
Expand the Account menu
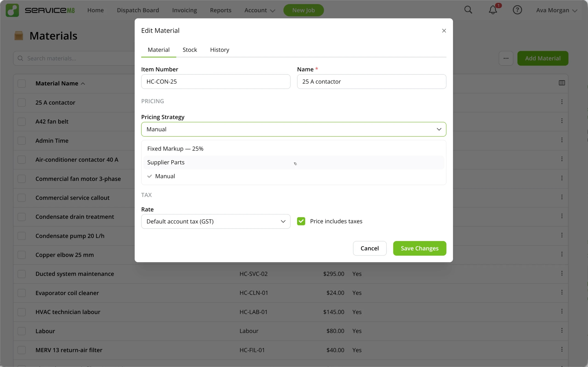pyautogui.click(x=260, y=10)
